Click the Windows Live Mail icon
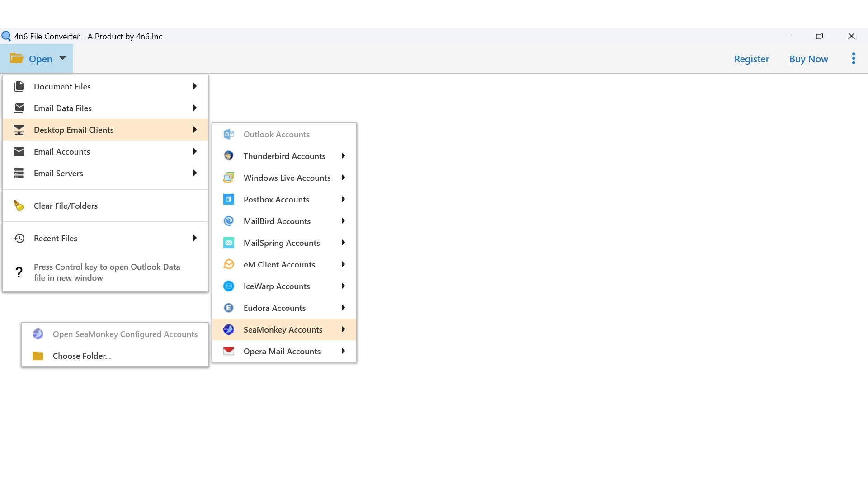The height and width of the screenshot is (488, 868). click(x=229, y=178)
